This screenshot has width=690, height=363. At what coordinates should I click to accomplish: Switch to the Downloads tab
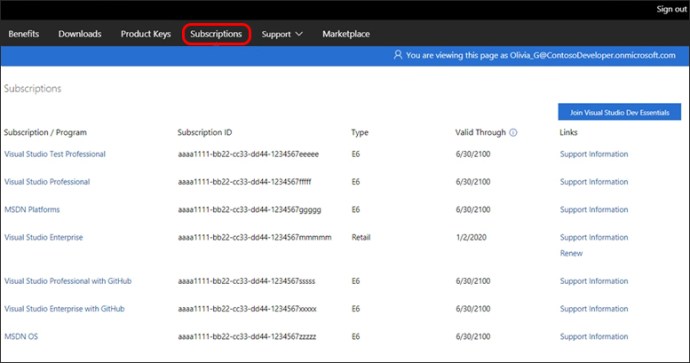click(x=80, y=34)
